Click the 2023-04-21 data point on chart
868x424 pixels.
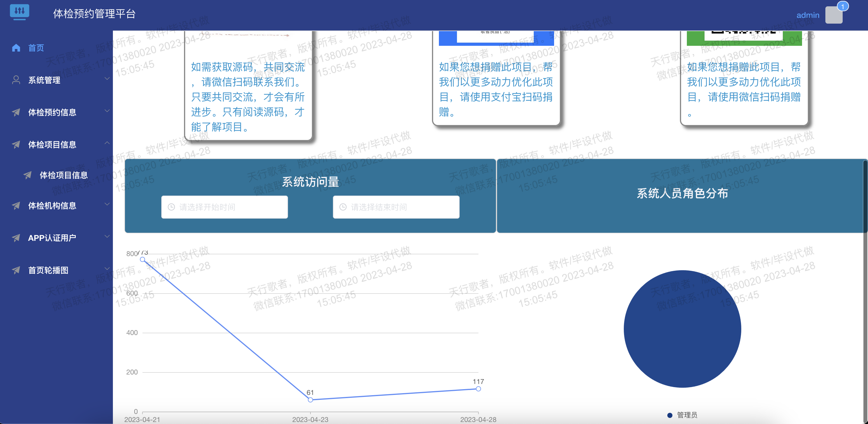pyautogui.click(x=143, y=259)
